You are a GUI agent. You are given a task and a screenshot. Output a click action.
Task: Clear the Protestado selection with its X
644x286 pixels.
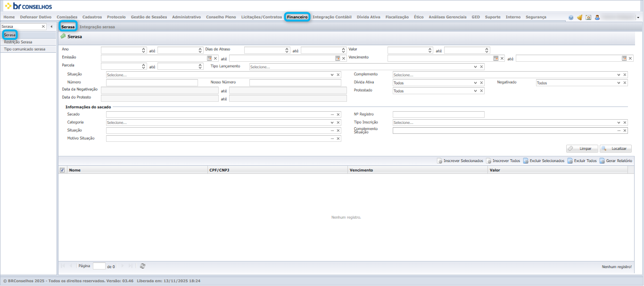(x=481, y=91)
